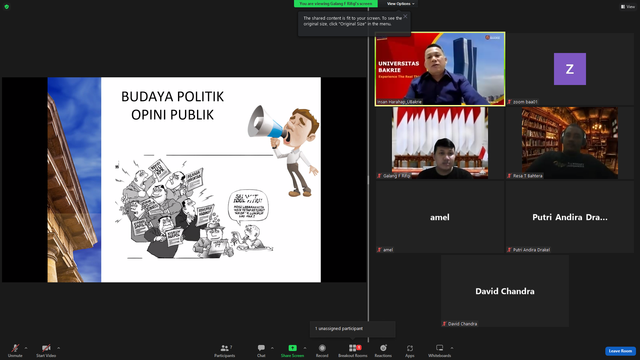Image resolution: width=640 pixels, height=360 pixels.
Task: Select the David Chandra participant tile
Action: pyautogui.click(x=505, y=291)
